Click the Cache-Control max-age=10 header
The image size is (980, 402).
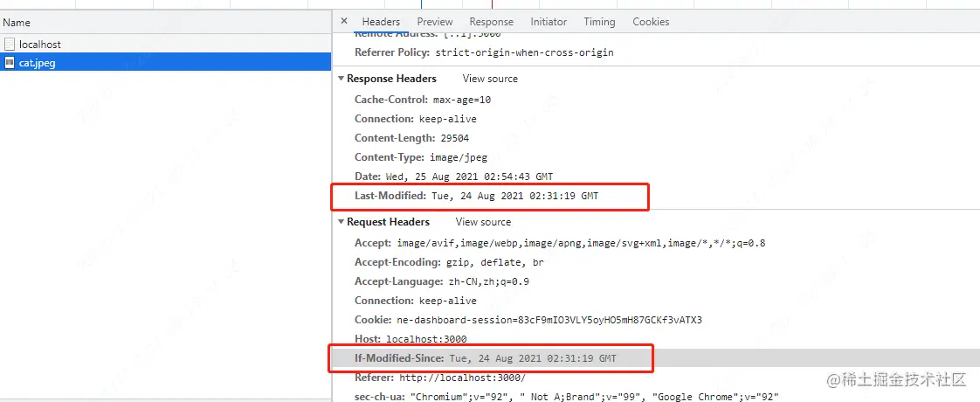click(423, 100)
